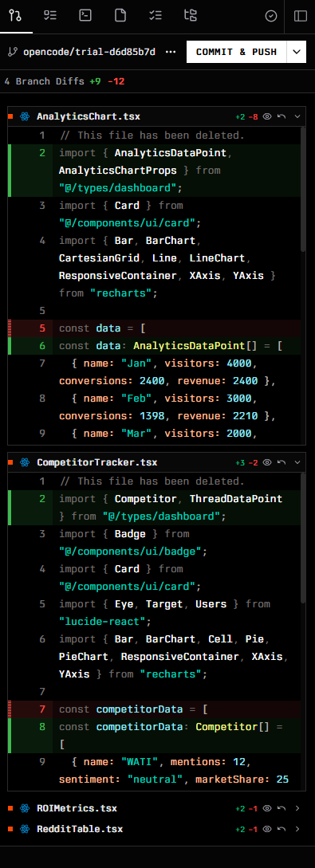
Task: Toggle the sidebar panel layout icon
Action: 300,16
